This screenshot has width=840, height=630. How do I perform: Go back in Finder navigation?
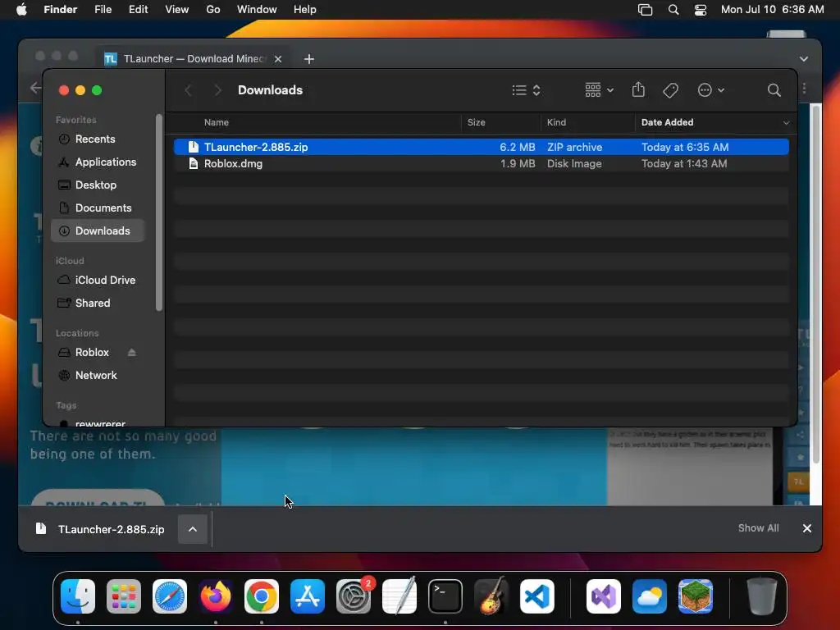tap(188, 90)
